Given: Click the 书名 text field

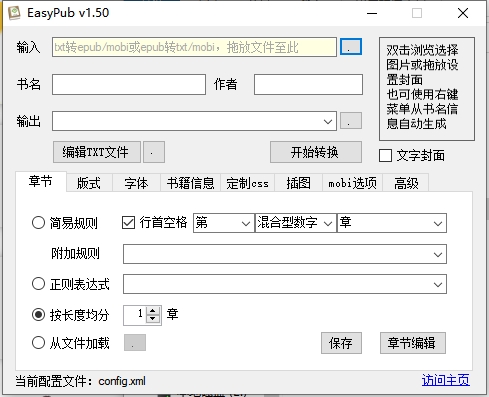Looking at the screenshot, I should click(129, 85).
